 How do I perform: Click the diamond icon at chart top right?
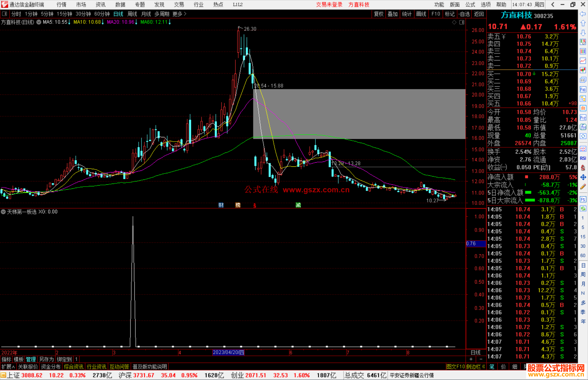pos(454,22)
